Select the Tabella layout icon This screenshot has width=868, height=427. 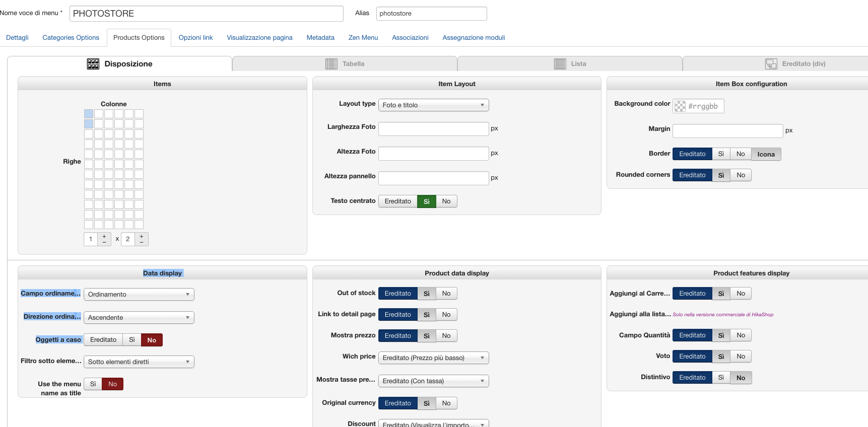coord(331,64)
